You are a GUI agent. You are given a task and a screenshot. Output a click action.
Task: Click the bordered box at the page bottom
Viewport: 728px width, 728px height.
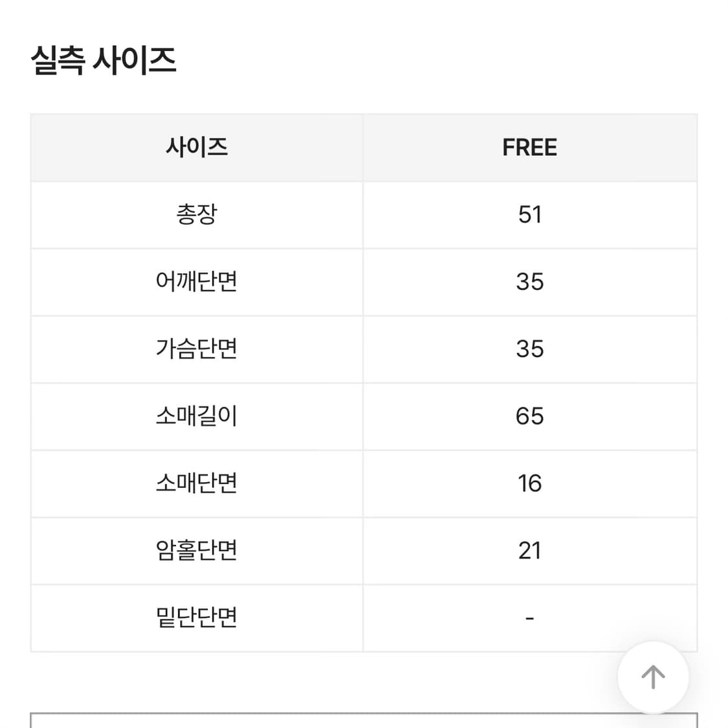coord(364,718)
